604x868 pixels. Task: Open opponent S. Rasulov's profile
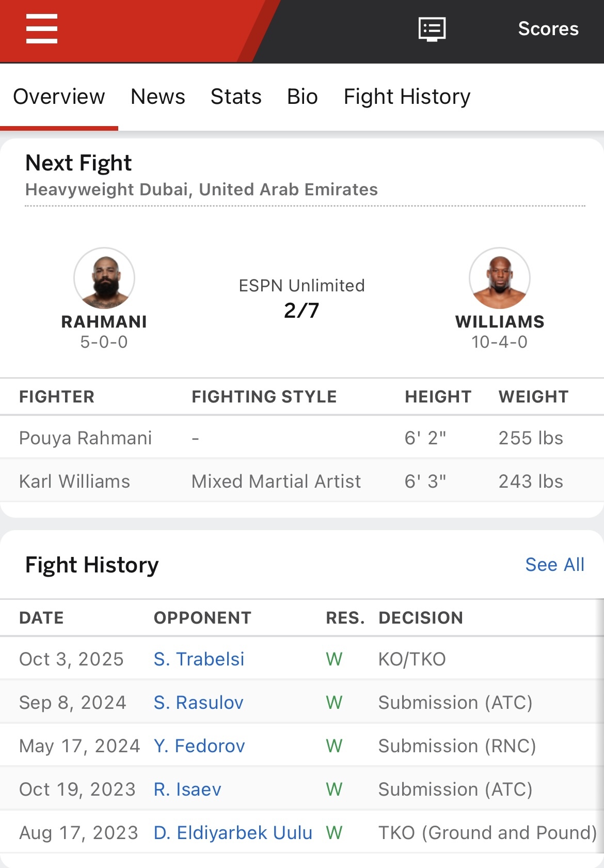[198, 703]
